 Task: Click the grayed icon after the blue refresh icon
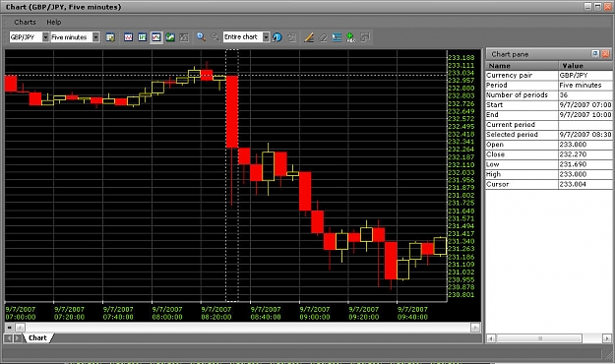291,37
